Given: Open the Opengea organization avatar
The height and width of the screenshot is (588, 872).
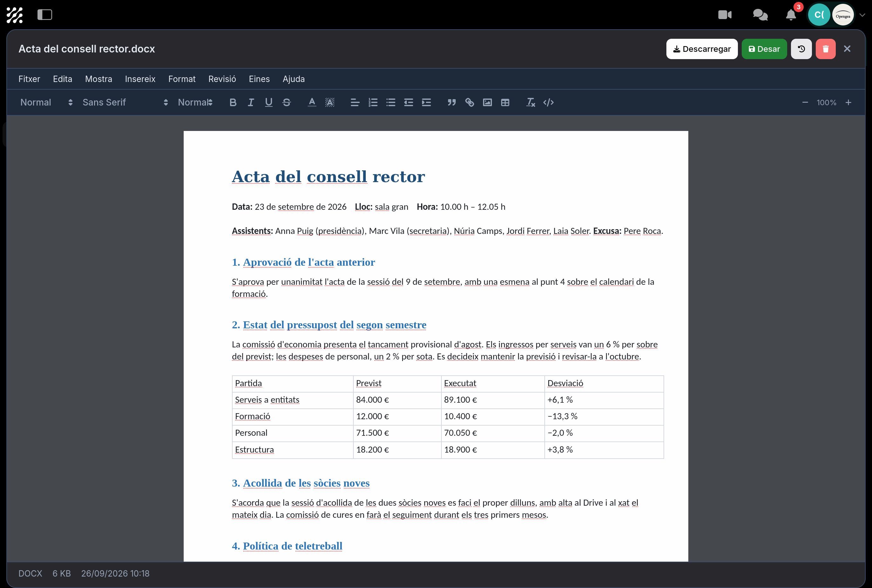Looking at the screenshot, I should [x=843, y=15].
